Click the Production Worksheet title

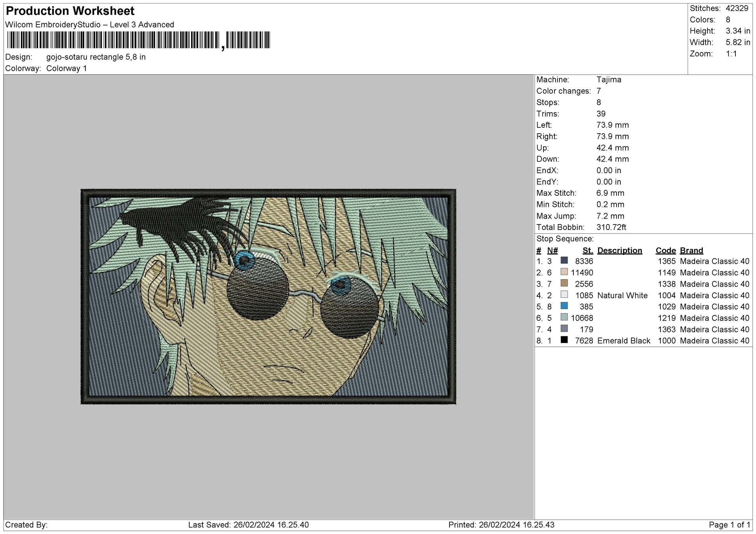[x=70, y=11]
